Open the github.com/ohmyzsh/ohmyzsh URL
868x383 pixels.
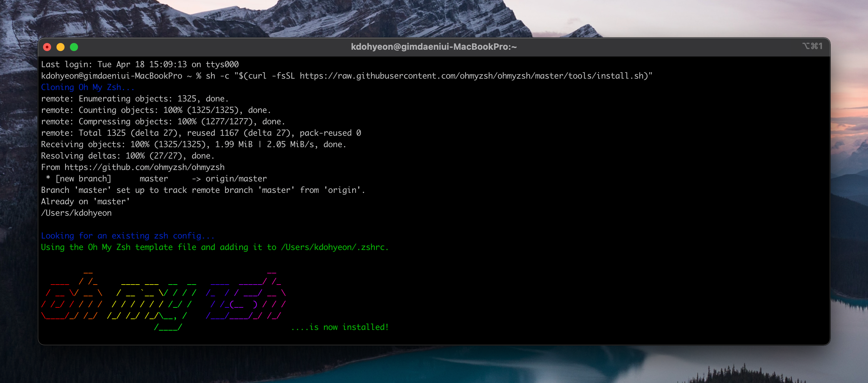144,167
